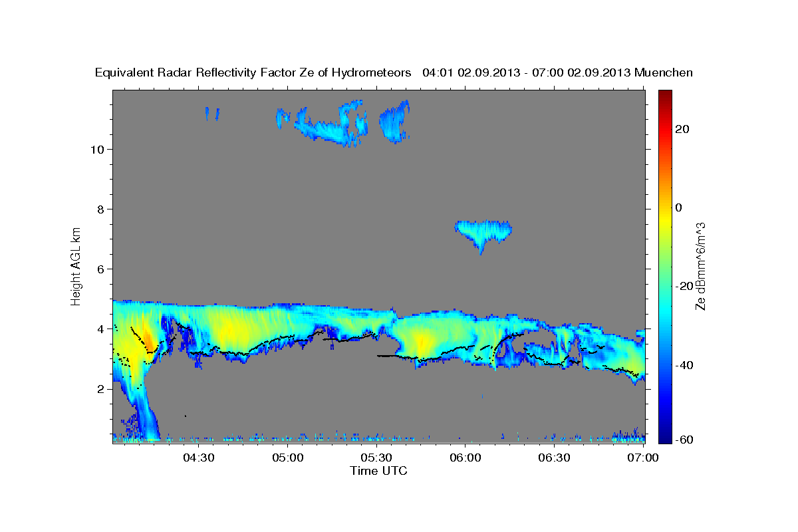This screenshot has width=798, height=532.
Task: Click the colorbar label -20
Action: pos(684,286)
